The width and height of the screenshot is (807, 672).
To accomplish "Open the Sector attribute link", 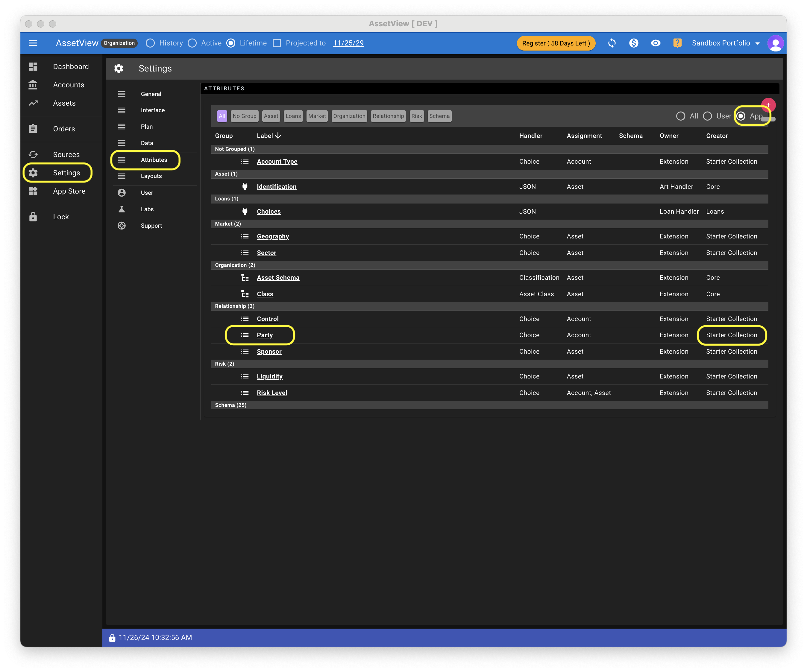I will coord(266,253).
